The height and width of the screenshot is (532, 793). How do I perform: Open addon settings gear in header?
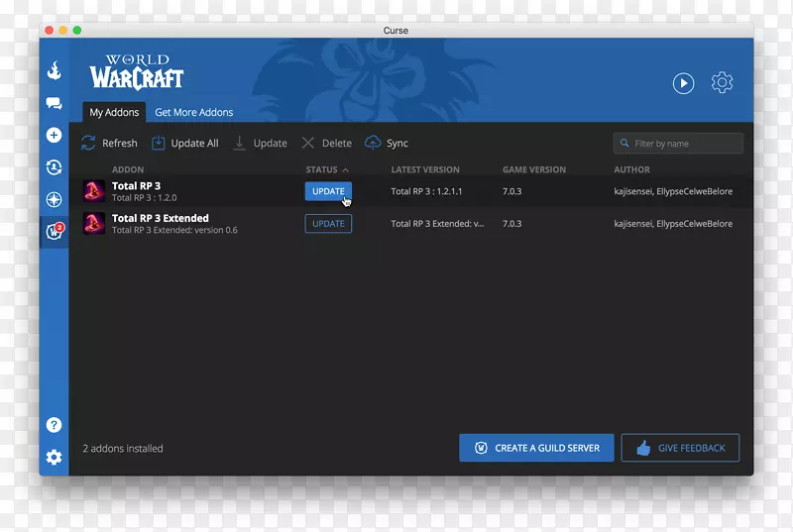tap(722, 83)
